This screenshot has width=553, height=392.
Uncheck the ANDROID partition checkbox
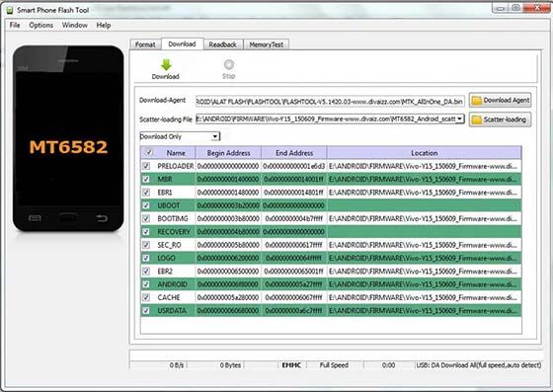coord(146,284)
